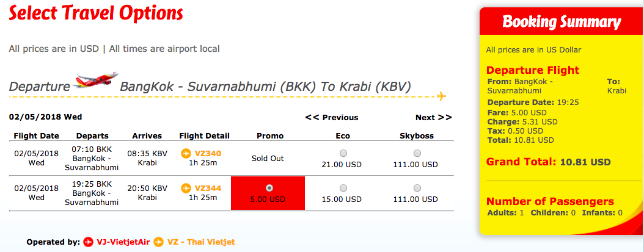The height and width of the screenshot is (252, 644).
Task: Click the Sold Out promo cell for VZ340
Action: 268,158
